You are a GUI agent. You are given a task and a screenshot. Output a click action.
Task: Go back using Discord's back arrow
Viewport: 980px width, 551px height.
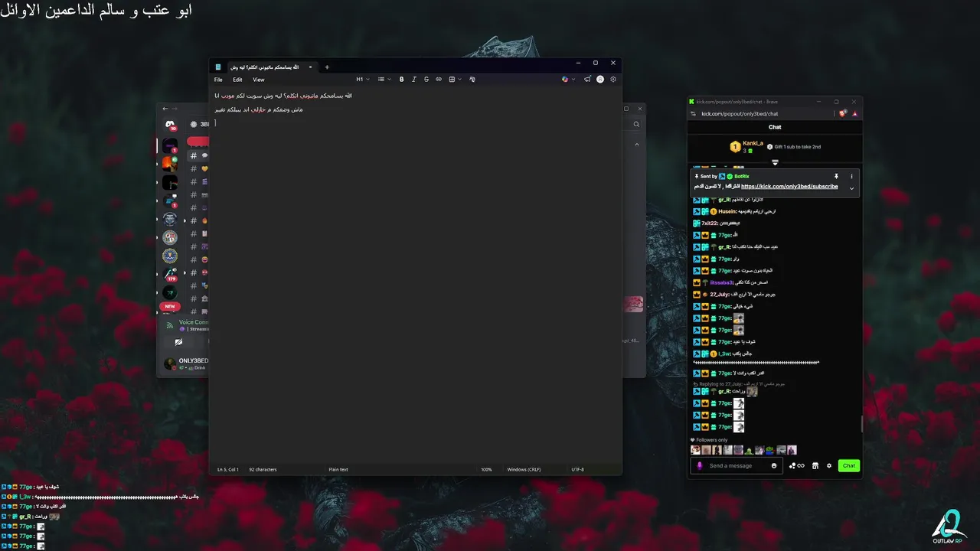coord(165,109)
